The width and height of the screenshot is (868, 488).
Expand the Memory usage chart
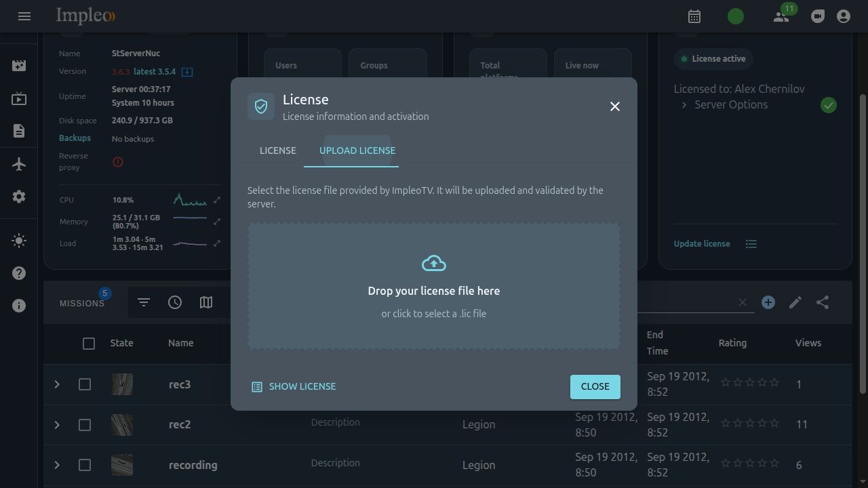coord(217,222)
